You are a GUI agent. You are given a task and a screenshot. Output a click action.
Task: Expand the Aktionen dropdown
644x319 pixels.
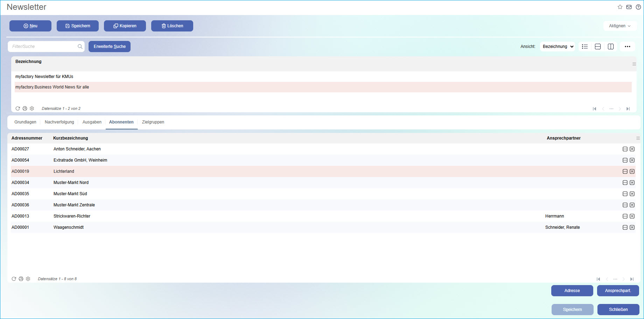click(620, 26)
